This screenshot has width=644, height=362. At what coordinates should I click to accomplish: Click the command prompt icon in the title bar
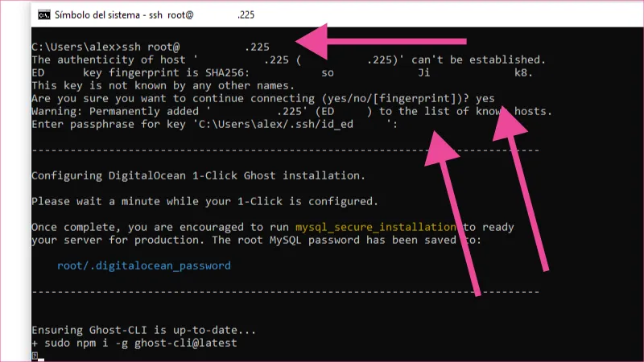pos(44,15)
